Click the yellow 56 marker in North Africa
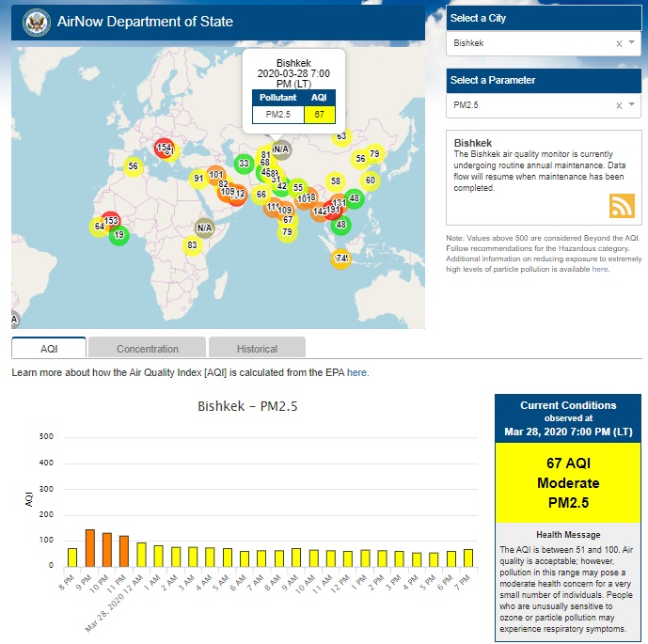Image resolution: width=648 pixels, height=644 pixels. (x=134, y=166)
